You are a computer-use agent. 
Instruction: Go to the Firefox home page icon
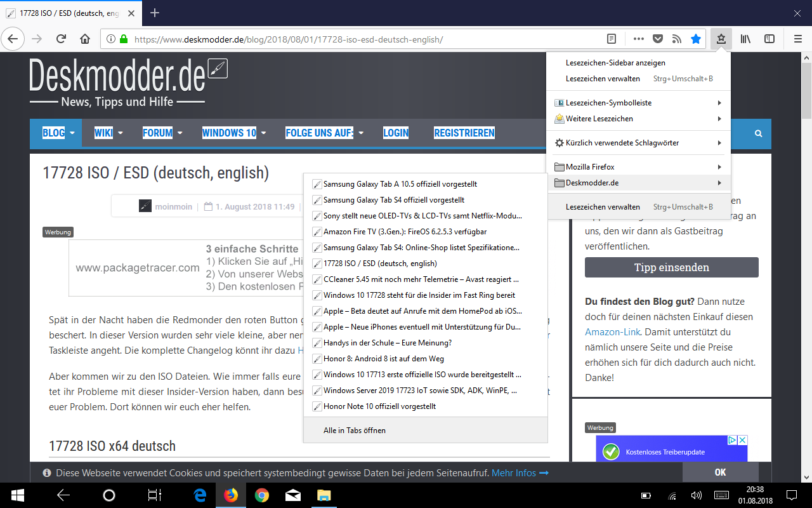click(x=85, y=39)
